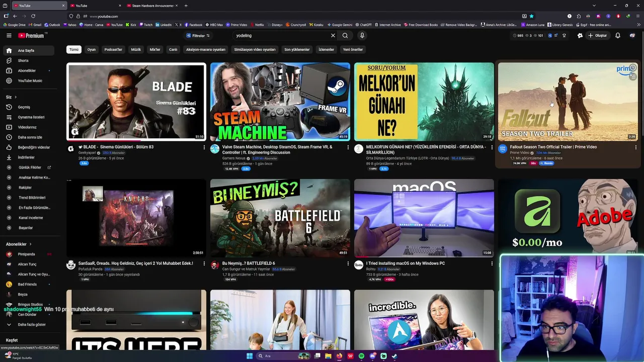Image resolution: width=644 pixels, height=362 pixels.
Task: Open Pintipanda subscription channel
Action: tap(28, 254)
